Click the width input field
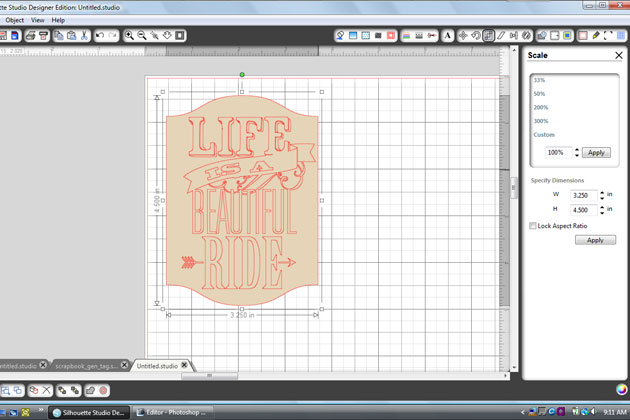630x420 pixels. 581,195
